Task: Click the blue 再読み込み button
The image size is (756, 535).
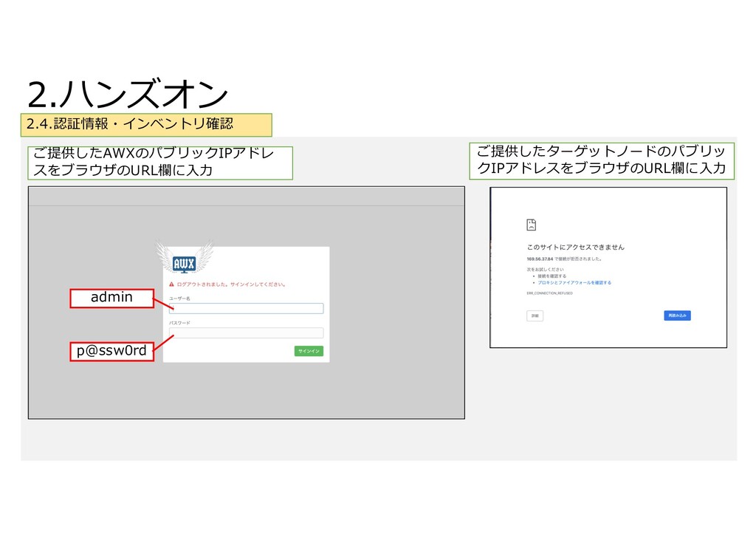Action: pos(677,316)
